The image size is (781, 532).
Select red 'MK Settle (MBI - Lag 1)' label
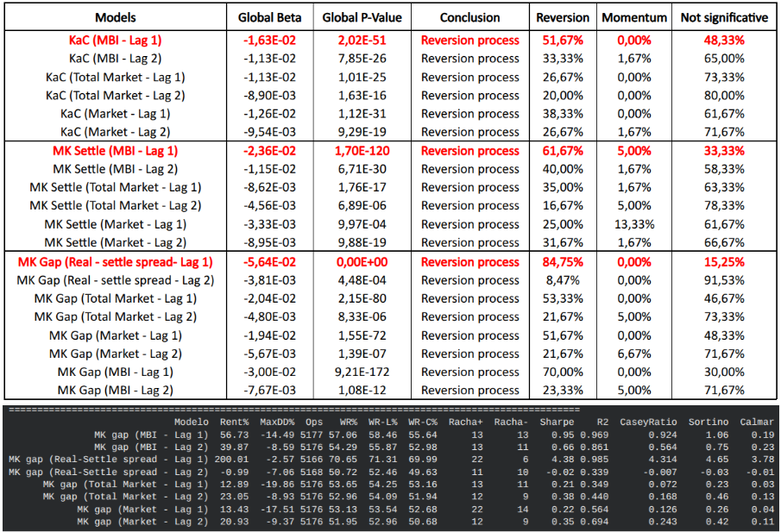(x=116, y=151)
